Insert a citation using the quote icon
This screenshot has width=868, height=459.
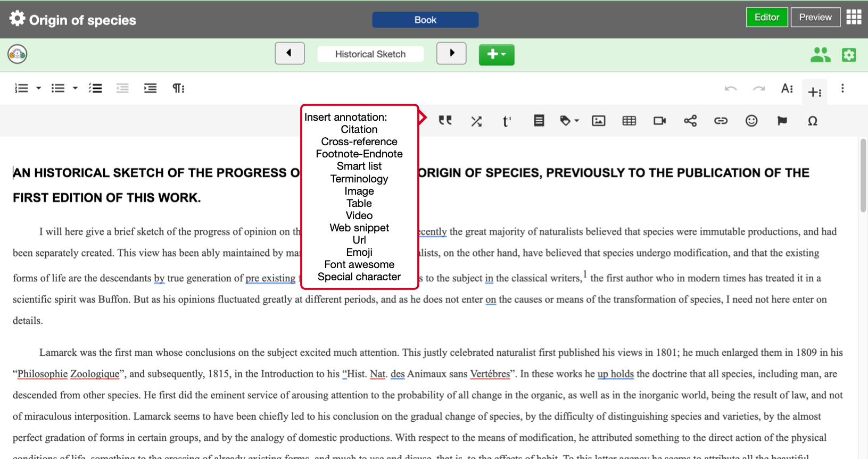point(445,121)
